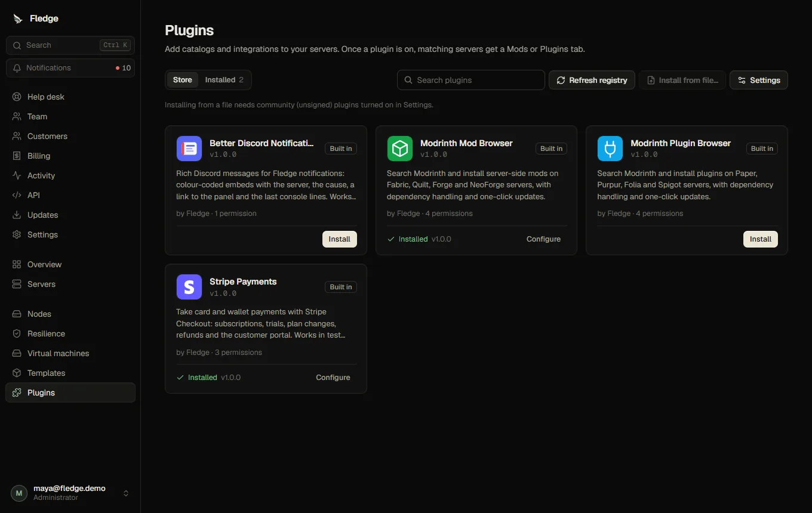
Task: Open Virtual machines page
Action: [70, 353]
